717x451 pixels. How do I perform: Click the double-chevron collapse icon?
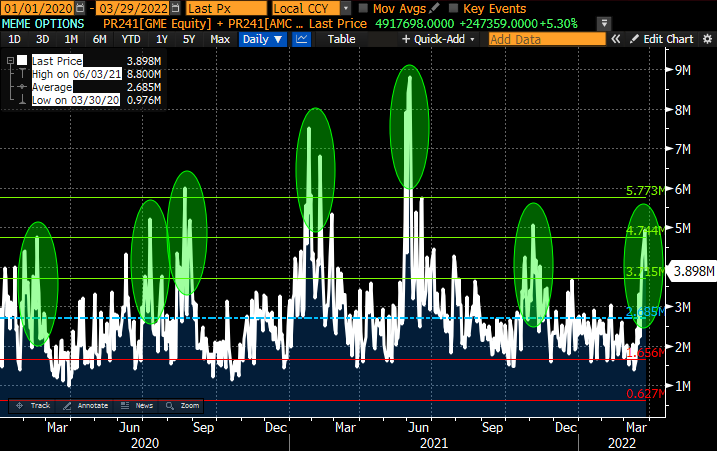pos(617,39)
